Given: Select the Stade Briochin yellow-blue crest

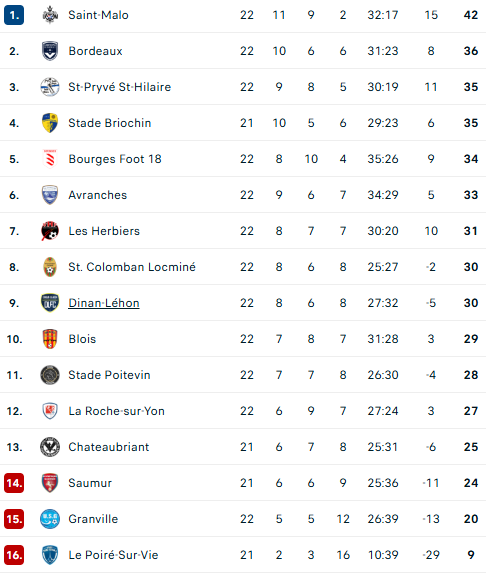Looking at the screenshot, I should 50,123.
